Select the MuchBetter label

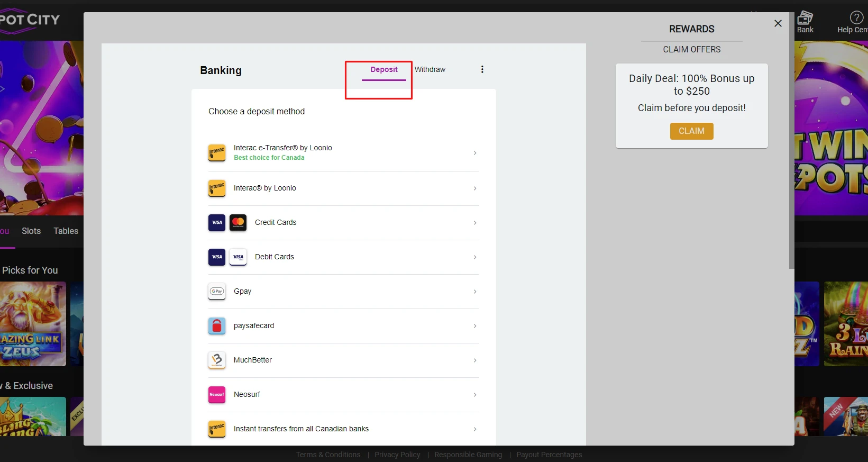pos(253,360)
